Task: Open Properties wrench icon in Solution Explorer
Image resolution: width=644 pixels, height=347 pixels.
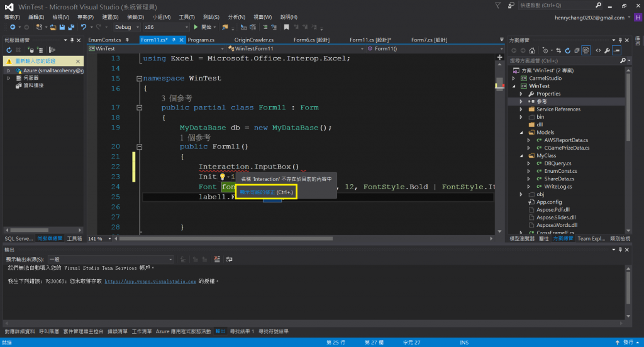Action: coord(607,50)
